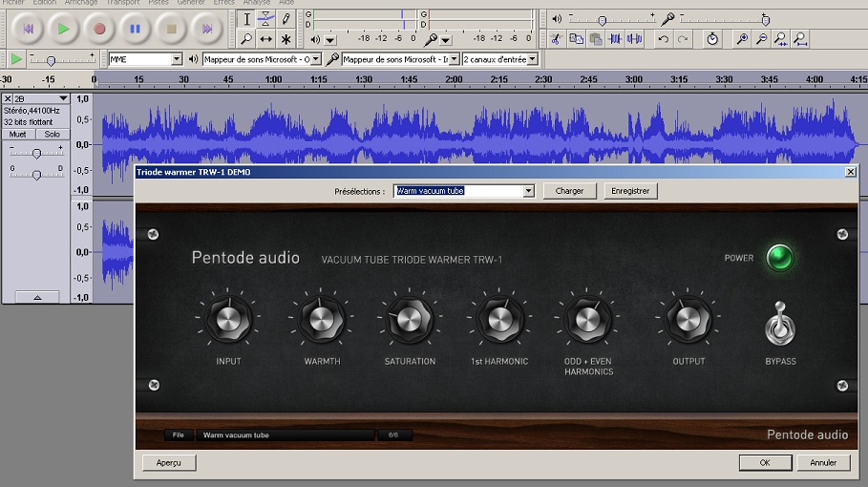Click the Redo arrow icon
The width and height of the screenshot is (868, 487).
coord(683,39)
